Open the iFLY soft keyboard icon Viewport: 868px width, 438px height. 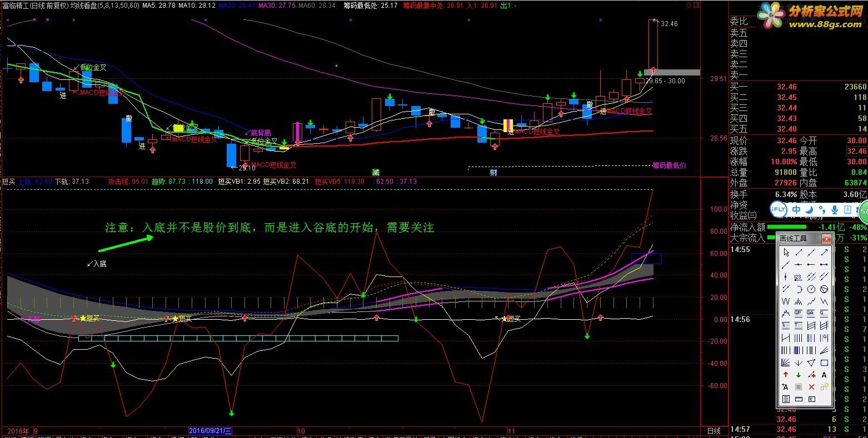(x=847, y=210)
